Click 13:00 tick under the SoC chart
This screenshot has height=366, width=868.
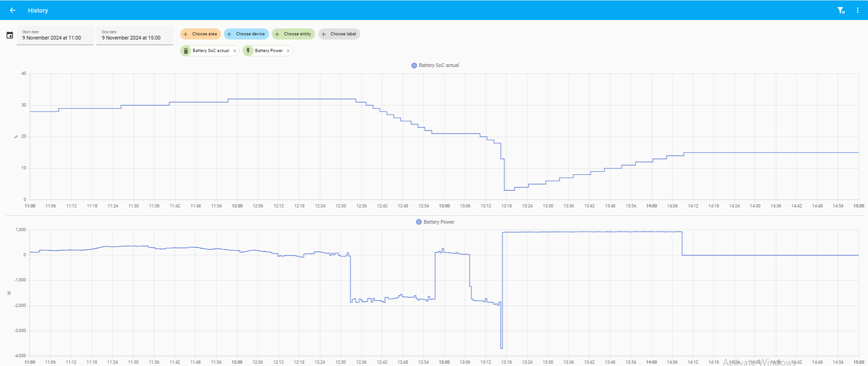(x=444, y=206)
